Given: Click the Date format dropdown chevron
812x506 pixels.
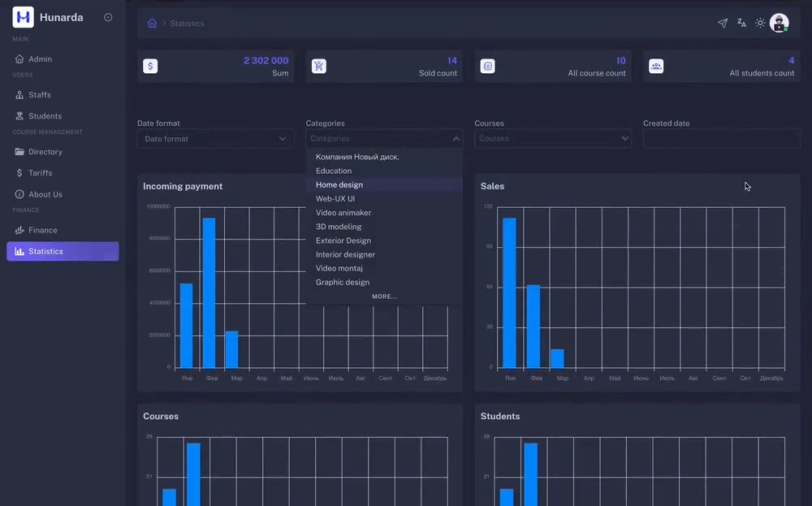Looking at the screenshot, I should point(283,139).
